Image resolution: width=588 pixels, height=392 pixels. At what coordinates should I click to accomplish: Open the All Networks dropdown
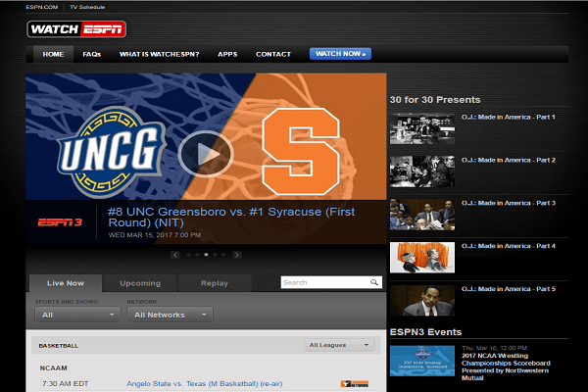click(170, 315)
